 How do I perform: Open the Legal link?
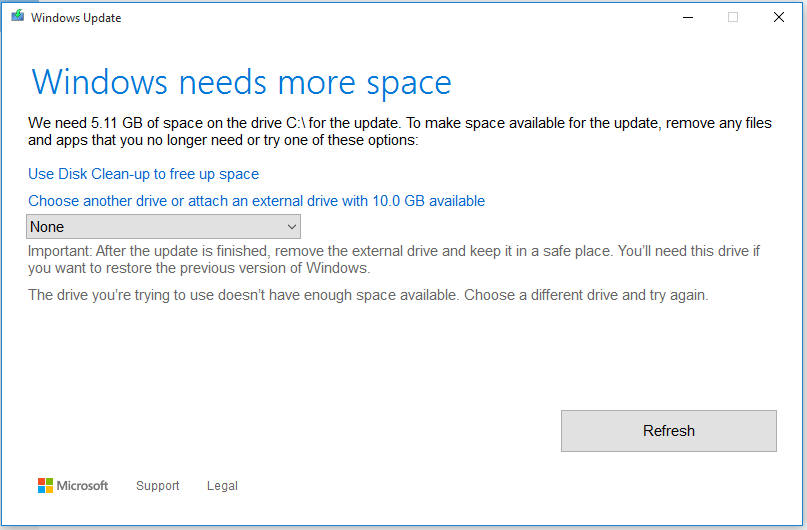click(x=222, y=486)
